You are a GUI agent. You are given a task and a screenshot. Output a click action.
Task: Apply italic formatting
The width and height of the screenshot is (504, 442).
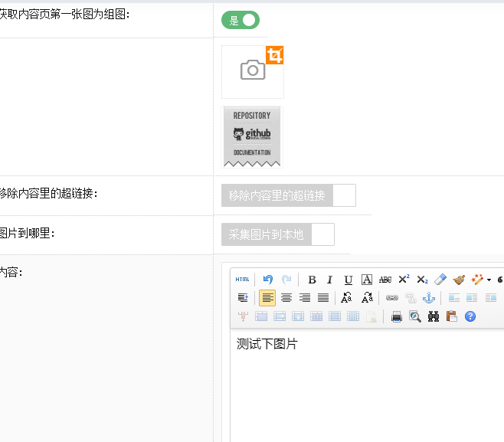[x=330, y=280]
